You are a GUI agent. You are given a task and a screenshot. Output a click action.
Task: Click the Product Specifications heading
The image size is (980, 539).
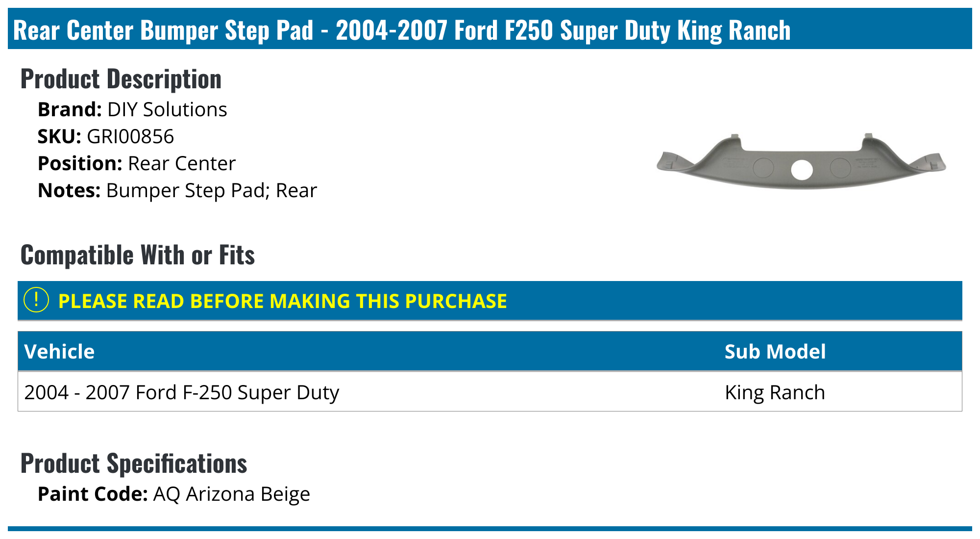pos(134,463)
